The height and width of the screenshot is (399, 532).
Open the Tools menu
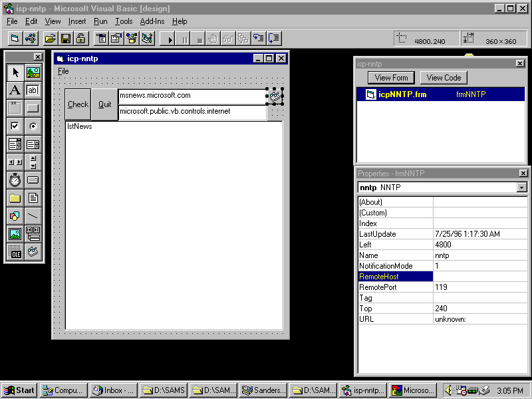click(124, 21)
